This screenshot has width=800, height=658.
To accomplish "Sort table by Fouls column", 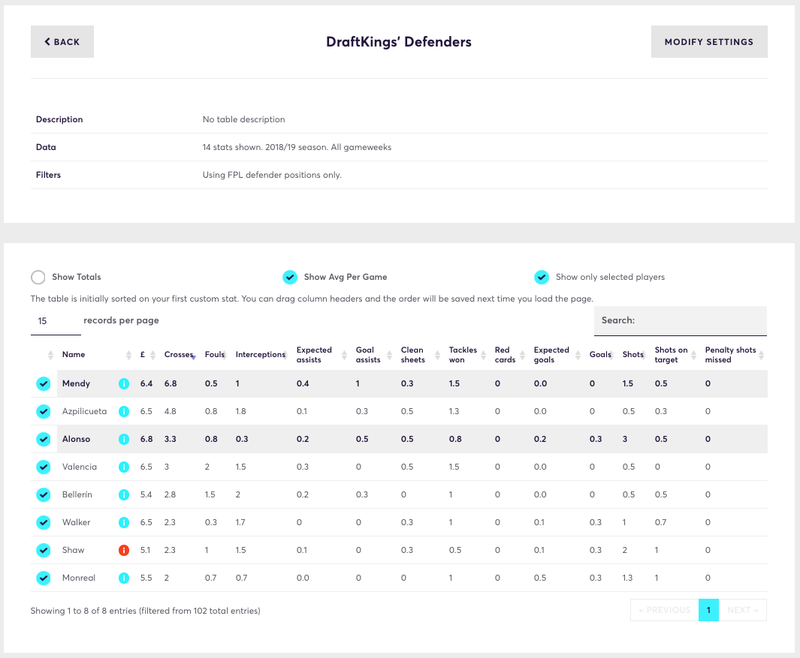I will pyautogui.click(x=215, y=355).
